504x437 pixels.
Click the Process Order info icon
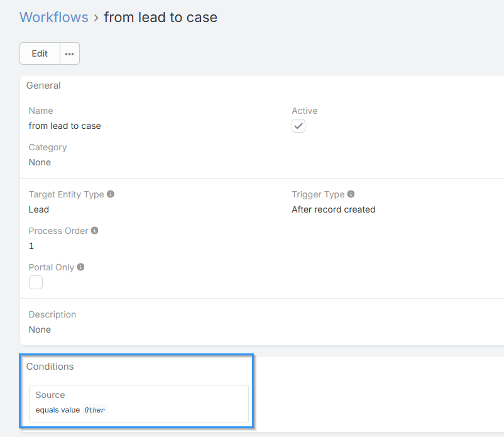pos(95,231)
